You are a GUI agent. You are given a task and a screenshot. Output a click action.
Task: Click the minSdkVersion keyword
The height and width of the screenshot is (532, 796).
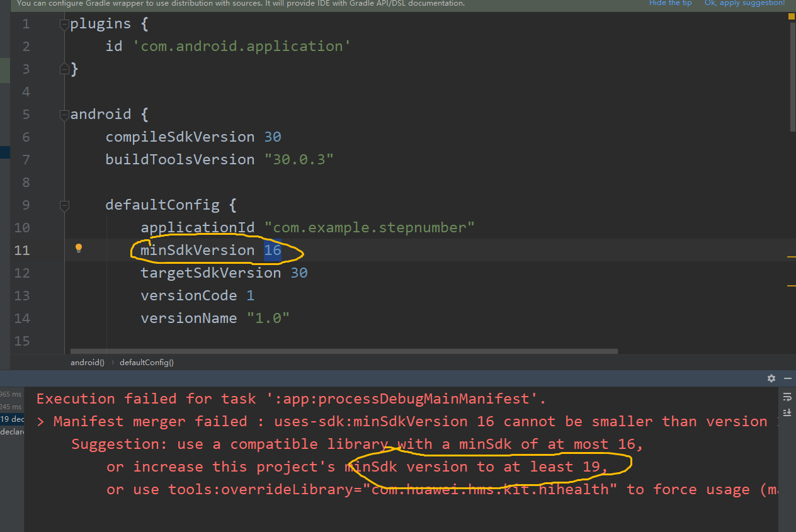pos(198,250)
